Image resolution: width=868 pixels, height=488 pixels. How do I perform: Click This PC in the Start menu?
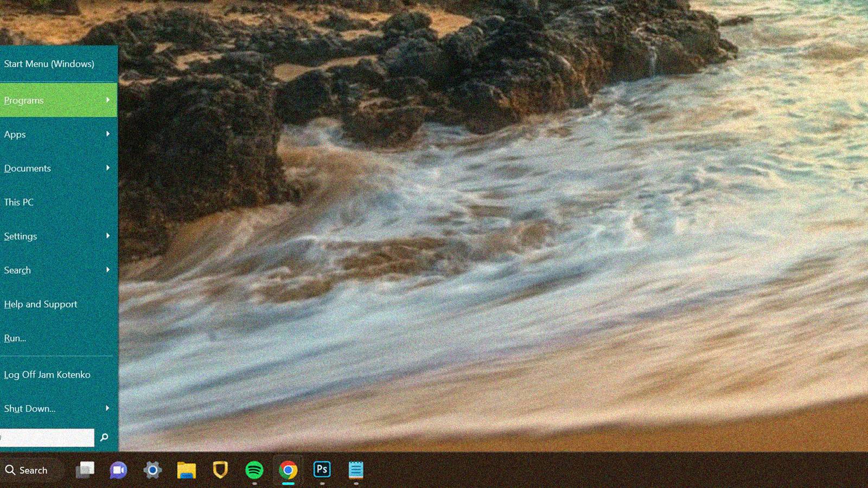17,202
